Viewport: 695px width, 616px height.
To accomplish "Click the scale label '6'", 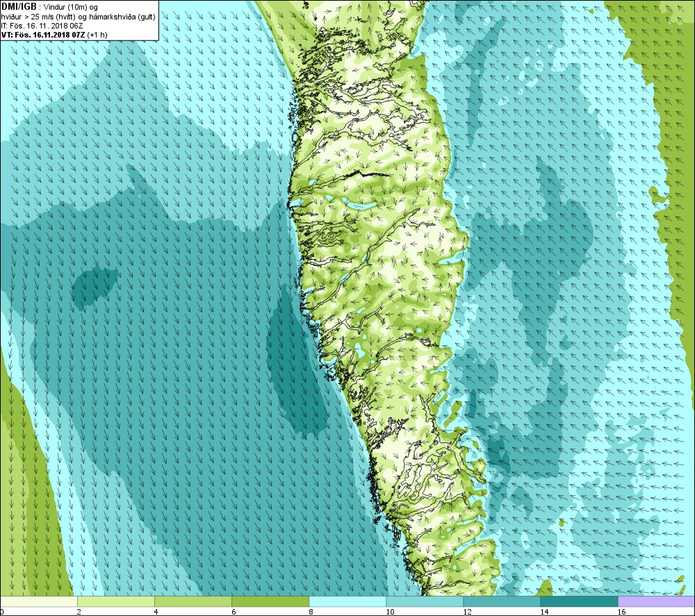I will [233, 612].
